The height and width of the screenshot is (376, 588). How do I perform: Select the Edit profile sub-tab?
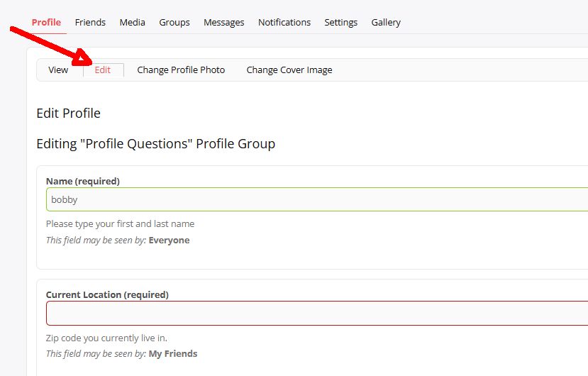click(103, 70)
